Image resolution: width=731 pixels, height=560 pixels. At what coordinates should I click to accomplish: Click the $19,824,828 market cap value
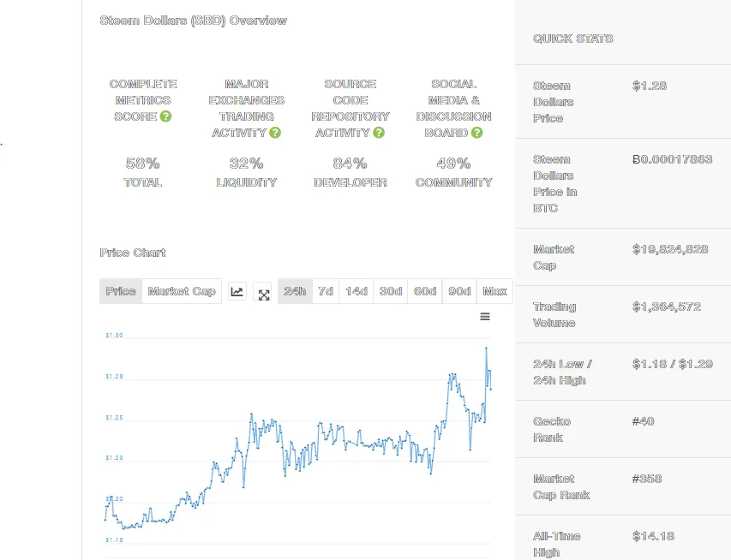[670, 249]
